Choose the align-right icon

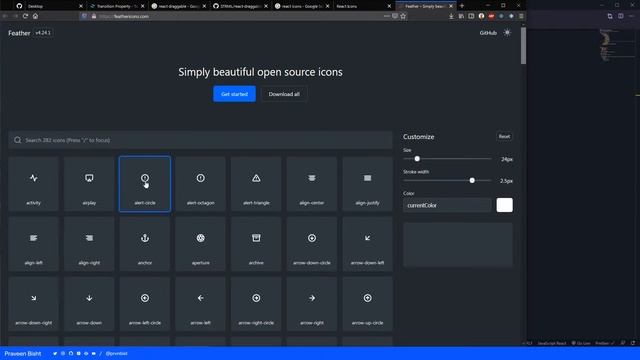pos(89,244)
